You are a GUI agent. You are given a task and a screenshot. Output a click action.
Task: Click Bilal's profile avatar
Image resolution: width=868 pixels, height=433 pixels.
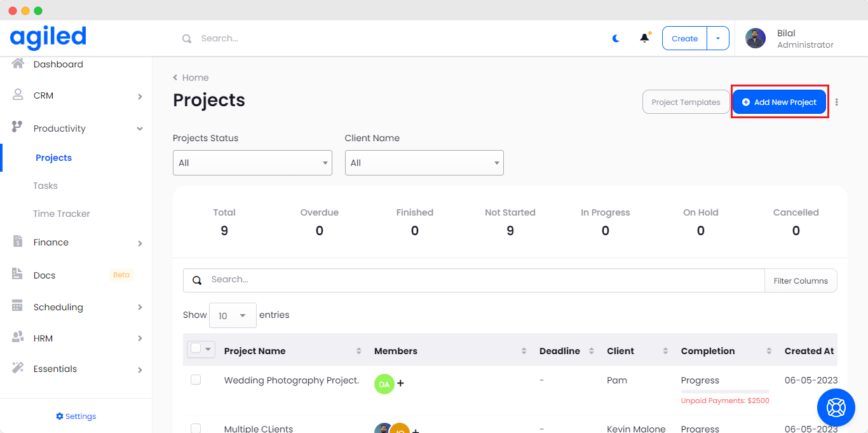[x=756, y=38]
